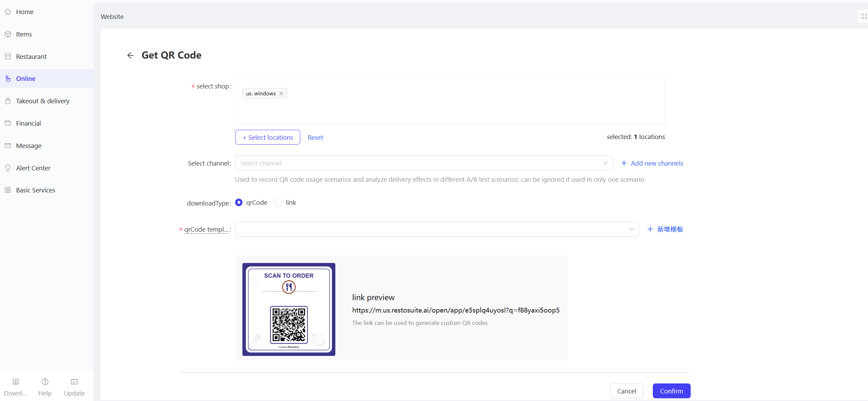Click the Update icon at the bottom left

(74, 382)
